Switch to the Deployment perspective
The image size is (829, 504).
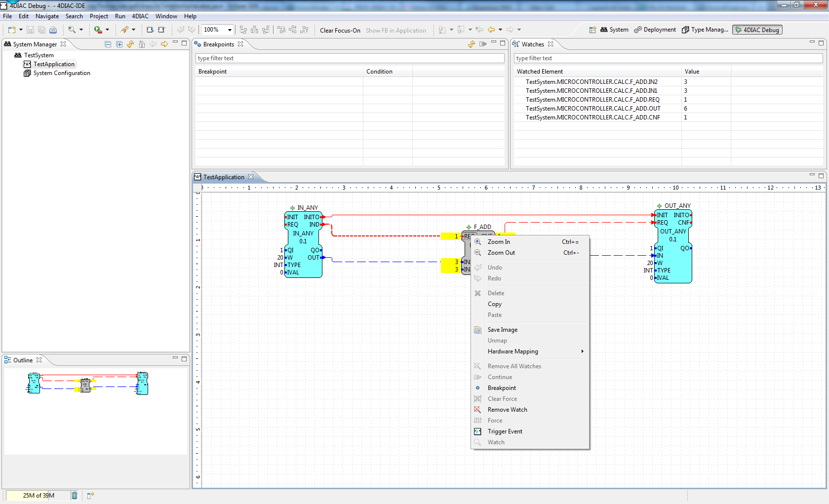655,30
